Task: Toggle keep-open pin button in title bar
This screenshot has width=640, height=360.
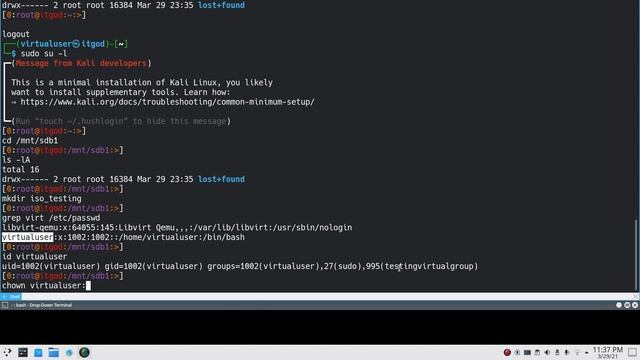Action: [x=619, y=305]
